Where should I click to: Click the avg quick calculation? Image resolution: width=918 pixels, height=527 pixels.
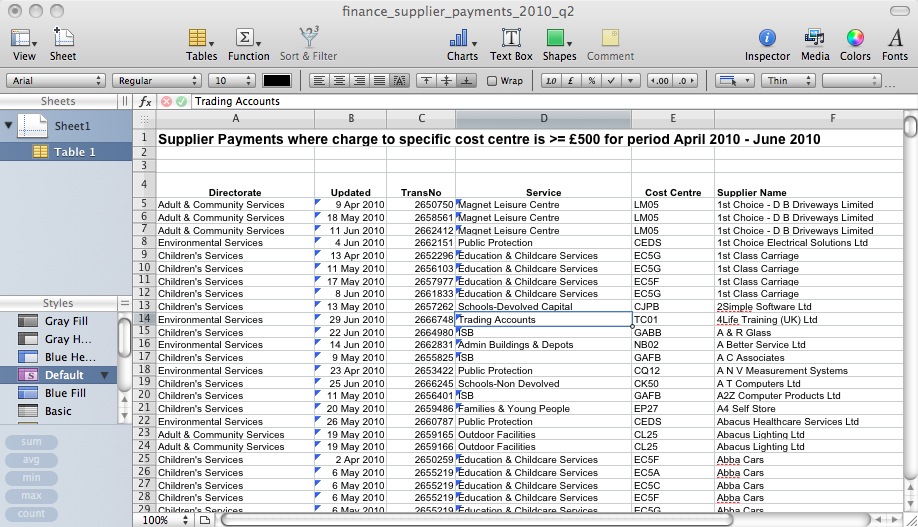[x=31, y=460]
